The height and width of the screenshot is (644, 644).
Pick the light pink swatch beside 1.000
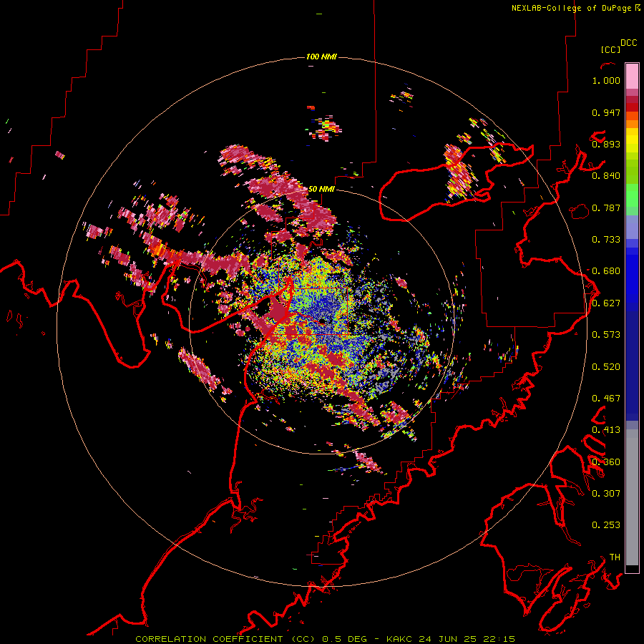(x=632, y=77)
